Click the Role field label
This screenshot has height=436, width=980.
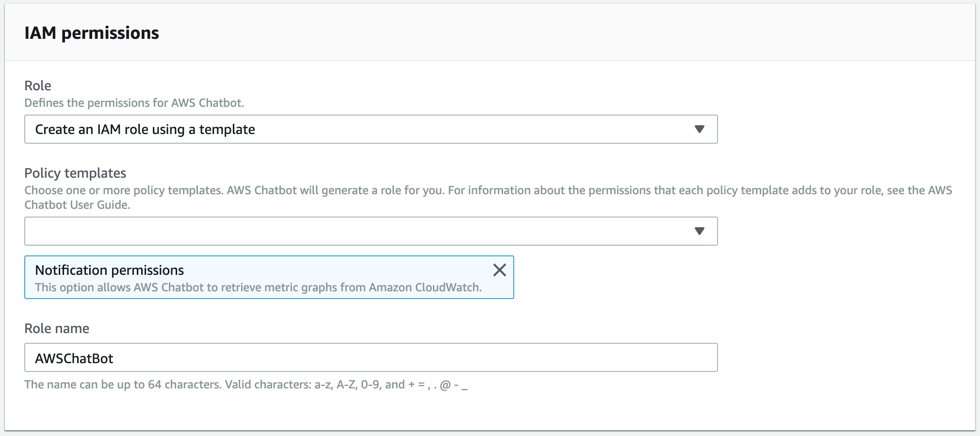tap(38, 85)
